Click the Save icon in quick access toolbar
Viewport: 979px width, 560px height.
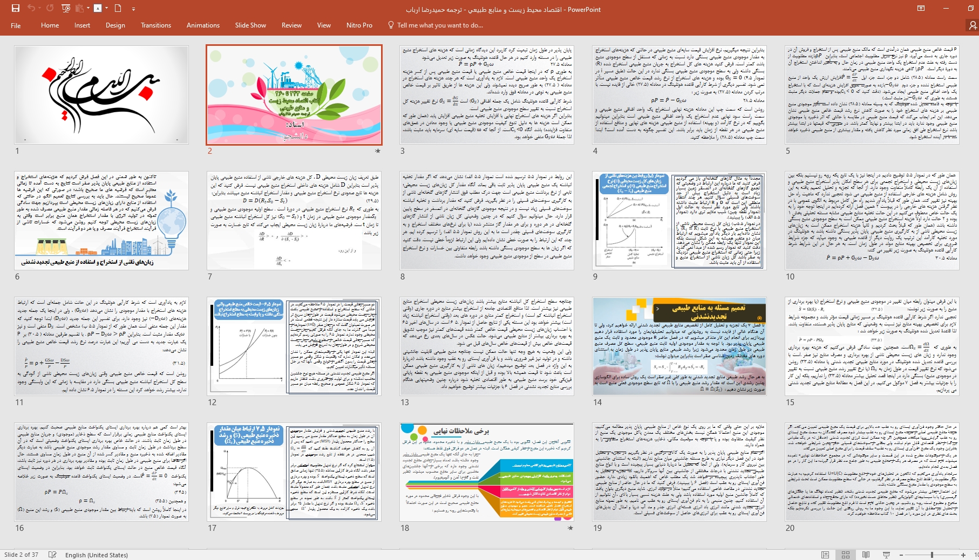pos(15,8)
